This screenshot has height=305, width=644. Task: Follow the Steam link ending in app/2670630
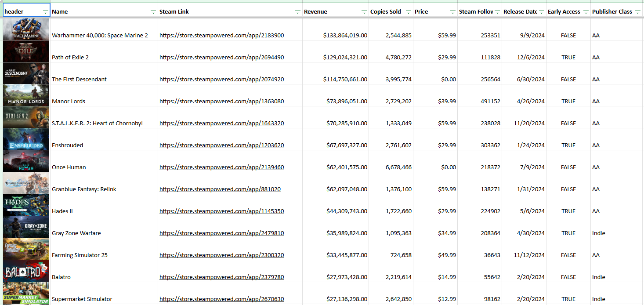221,299
